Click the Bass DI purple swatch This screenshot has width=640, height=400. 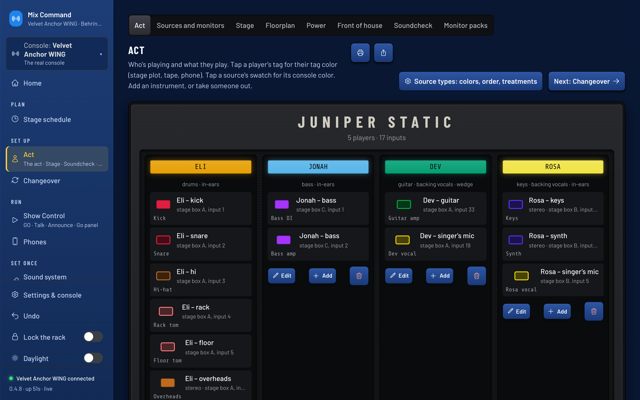(282, 204)
